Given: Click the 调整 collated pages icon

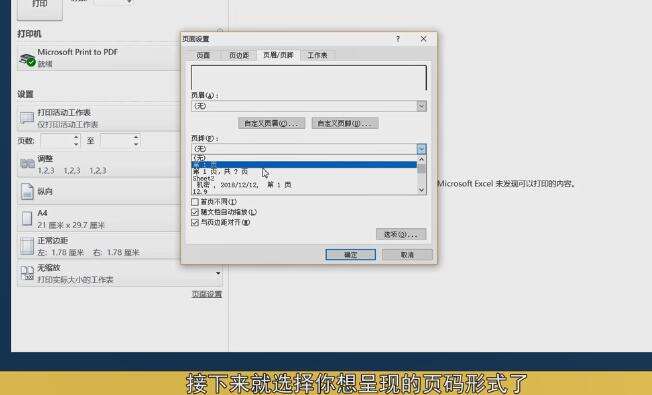Looking at the screenshot, I should point(27,163).
